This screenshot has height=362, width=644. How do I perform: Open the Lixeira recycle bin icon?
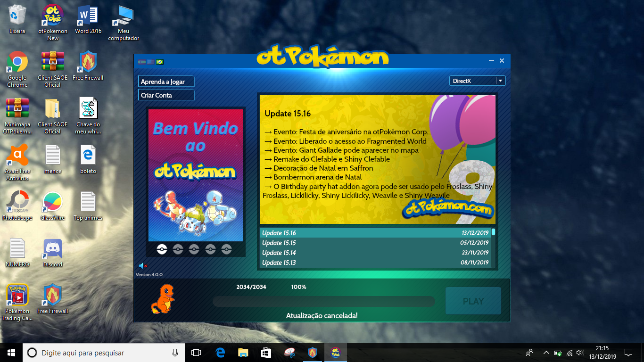tap(17, 20)
